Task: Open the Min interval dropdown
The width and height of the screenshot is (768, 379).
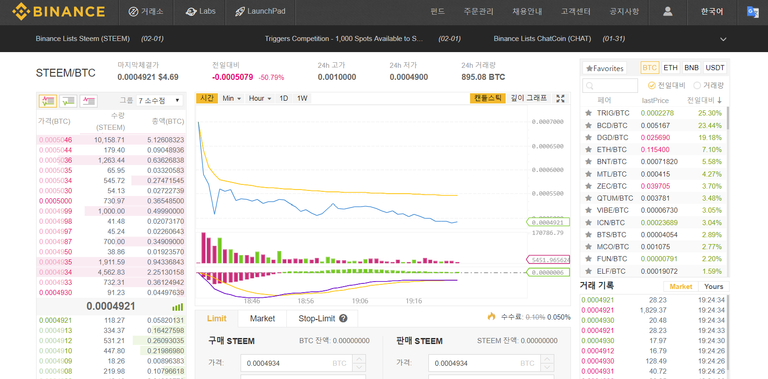Action: pyautogui.click(x=231, y=98)
